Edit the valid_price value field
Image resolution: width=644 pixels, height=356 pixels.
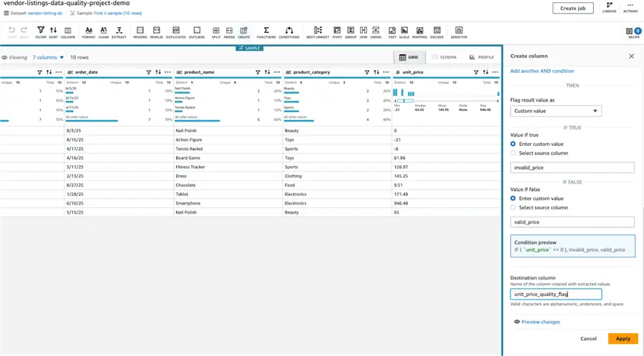572,222
